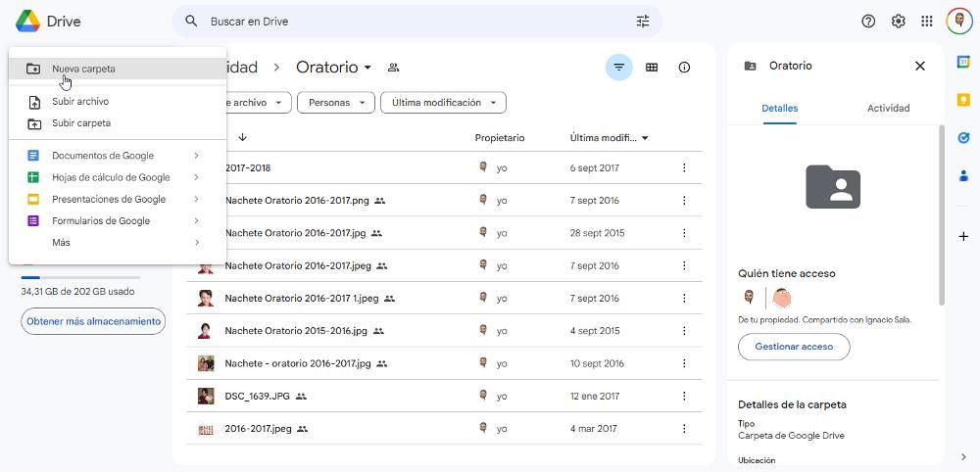Select the 2017-2018 folder row
The image size is (980, 472).
click(x=444, y=168)
